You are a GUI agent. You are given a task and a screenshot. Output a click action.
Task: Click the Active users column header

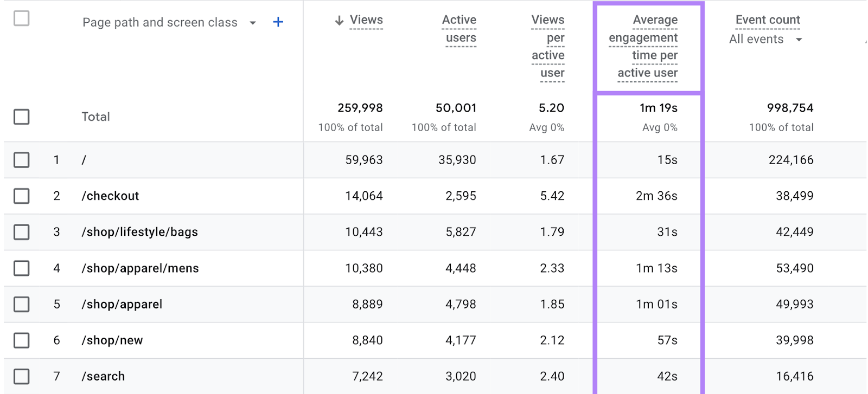click(x=460, y=29)
